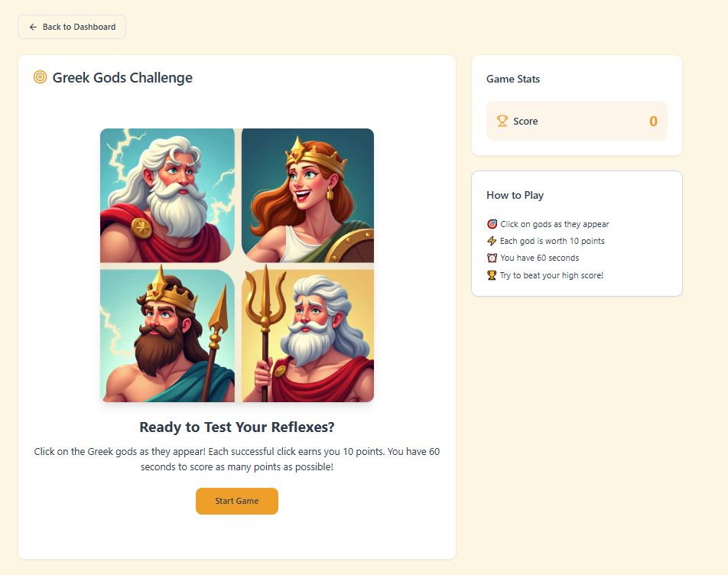Click the brown-bearded crowned god with spear

[167, 336]
